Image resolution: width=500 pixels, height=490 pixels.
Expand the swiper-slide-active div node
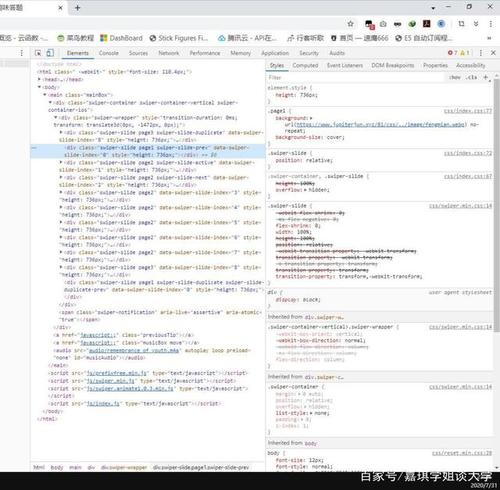(x=61, y=162)
